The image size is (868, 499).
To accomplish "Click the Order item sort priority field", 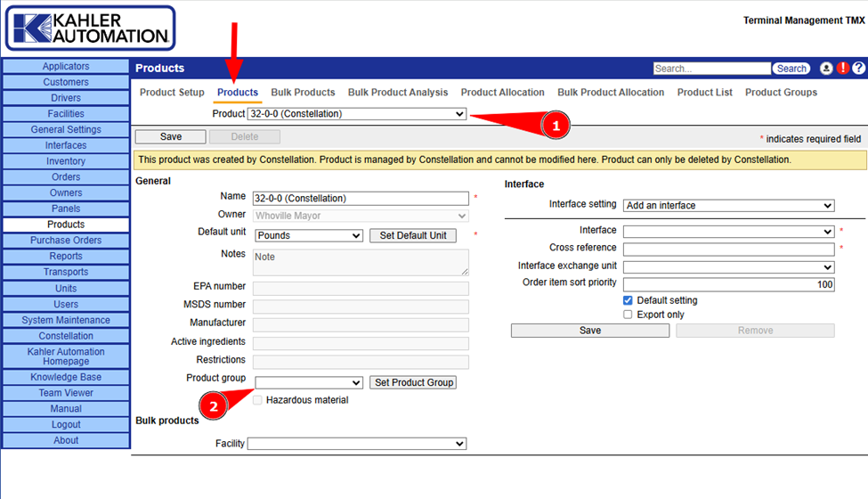I will (728, 284).
